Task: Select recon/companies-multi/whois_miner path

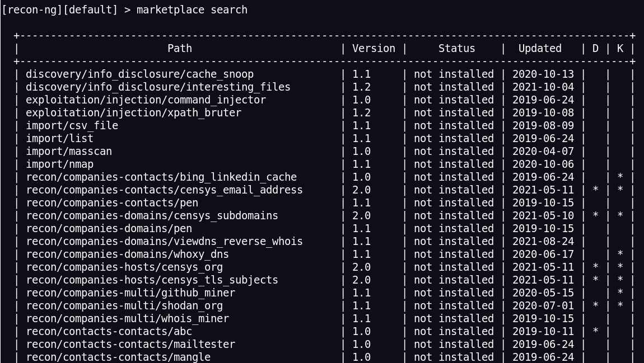Action: click(x=127, y=319)
